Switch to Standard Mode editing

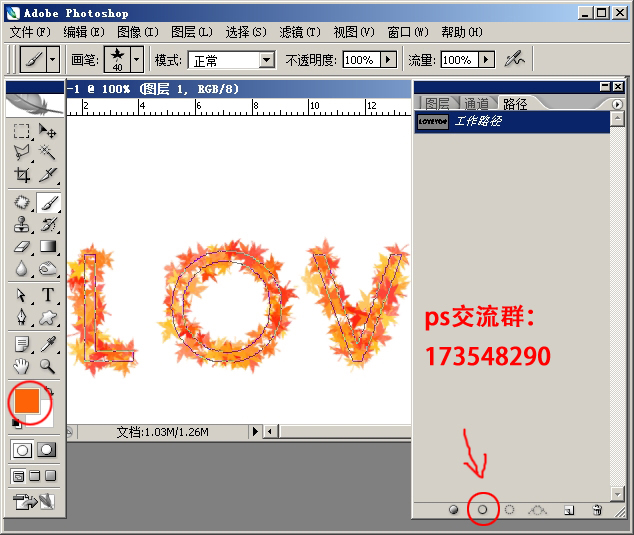pos(22,450)
